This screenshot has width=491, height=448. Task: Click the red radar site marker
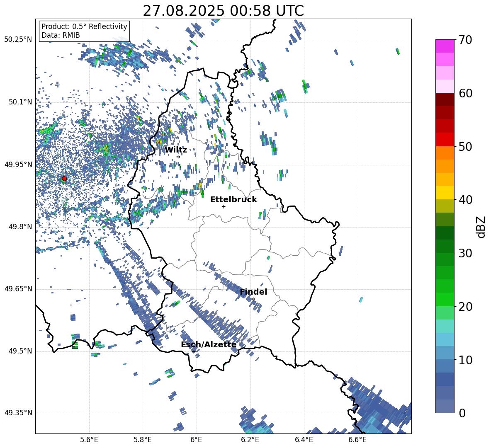(64, 179)
